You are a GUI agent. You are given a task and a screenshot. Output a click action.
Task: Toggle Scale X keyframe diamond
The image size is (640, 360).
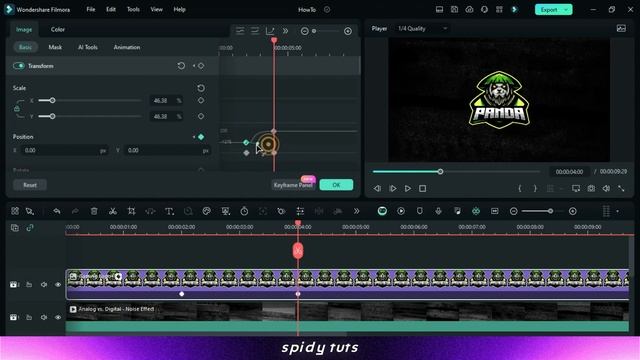201,100
